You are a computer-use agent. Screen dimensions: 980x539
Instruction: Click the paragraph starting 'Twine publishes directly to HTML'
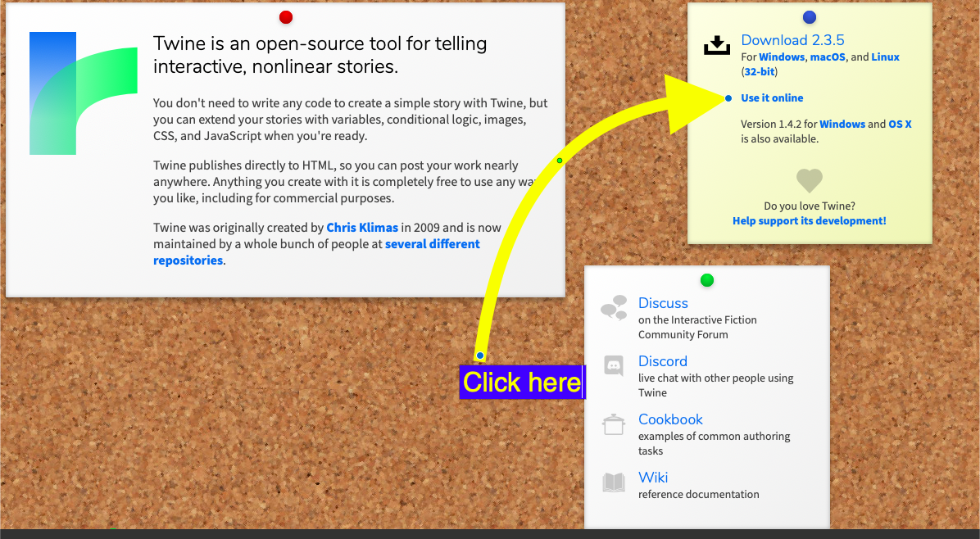click(x=344, y=182)
